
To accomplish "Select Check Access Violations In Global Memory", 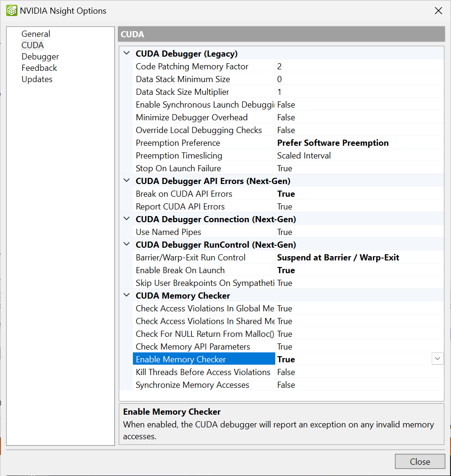I will click(204, 309).
